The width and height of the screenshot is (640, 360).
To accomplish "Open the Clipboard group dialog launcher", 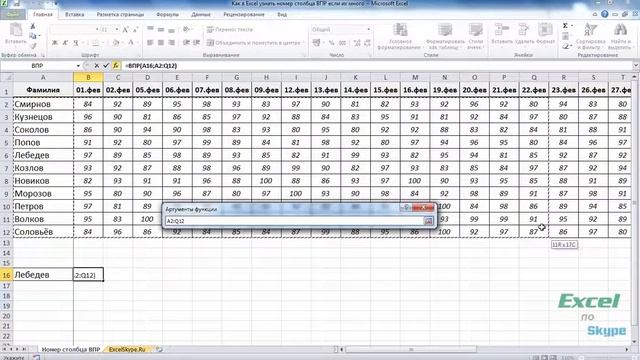I will tap(43, 55).
